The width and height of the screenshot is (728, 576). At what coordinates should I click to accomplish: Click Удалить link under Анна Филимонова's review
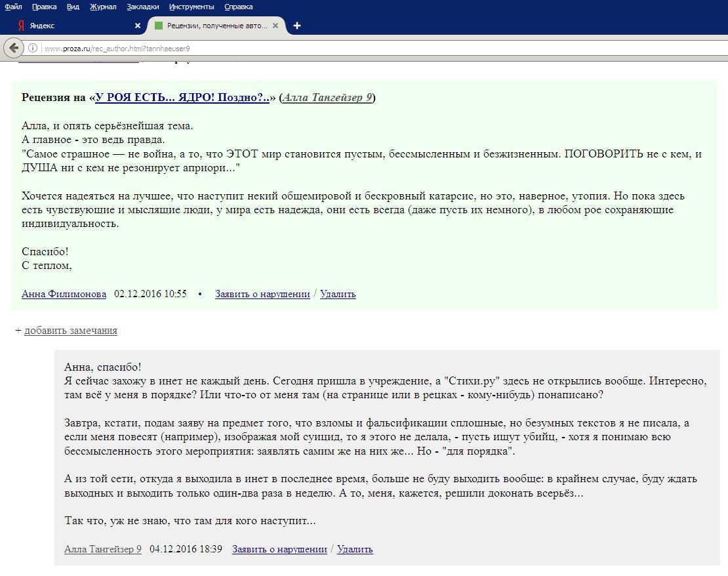(338, 294)
